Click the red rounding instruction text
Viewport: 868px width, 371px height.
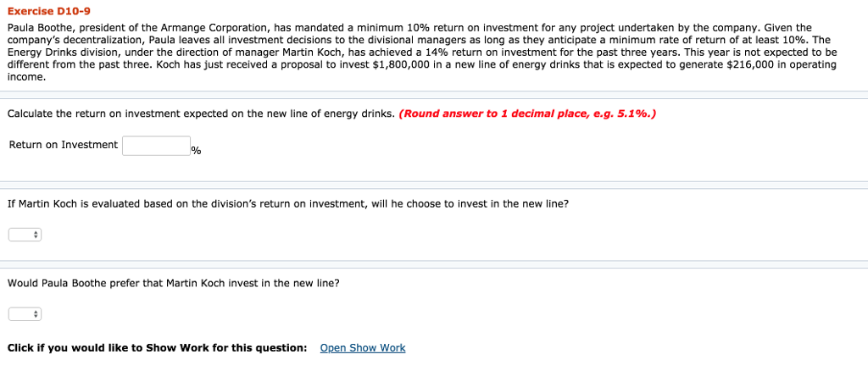pyautogui.click(x=526, y=114)
